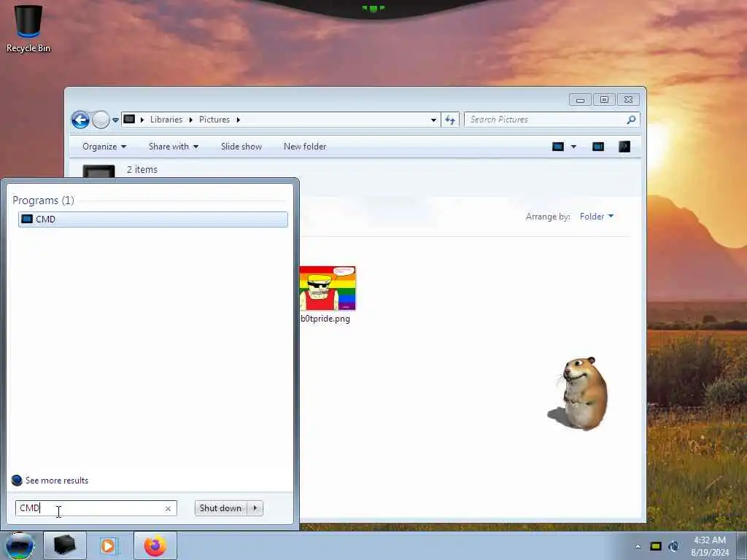Open the Organize menu
The image size is (747, 560).
coord(104,146)
